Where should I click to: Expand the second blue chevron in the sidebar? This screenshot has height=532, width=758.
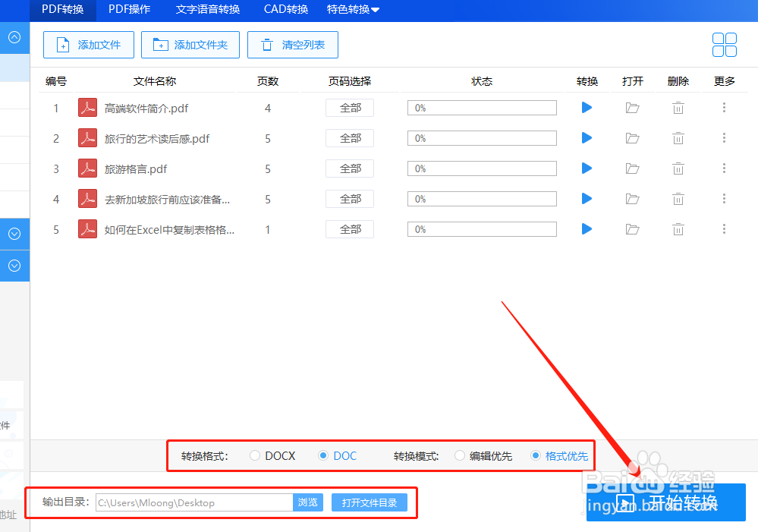coord(14,266)
